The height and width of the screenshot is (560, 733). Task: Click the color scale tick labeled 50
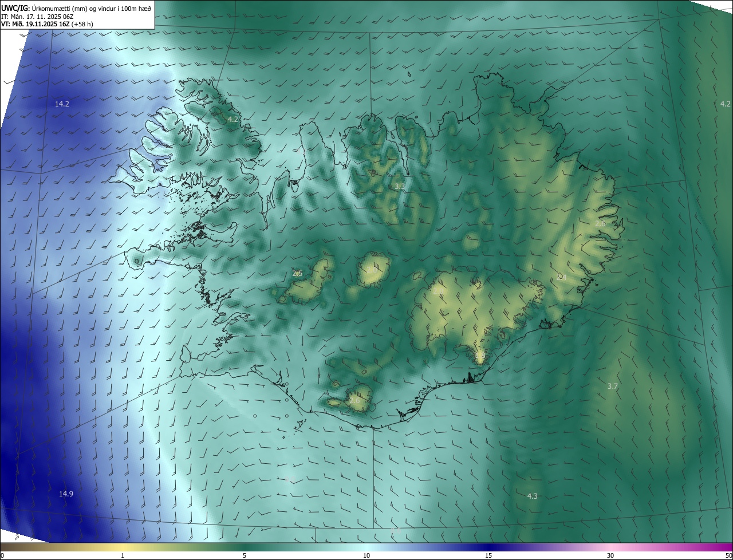[729, 555]
